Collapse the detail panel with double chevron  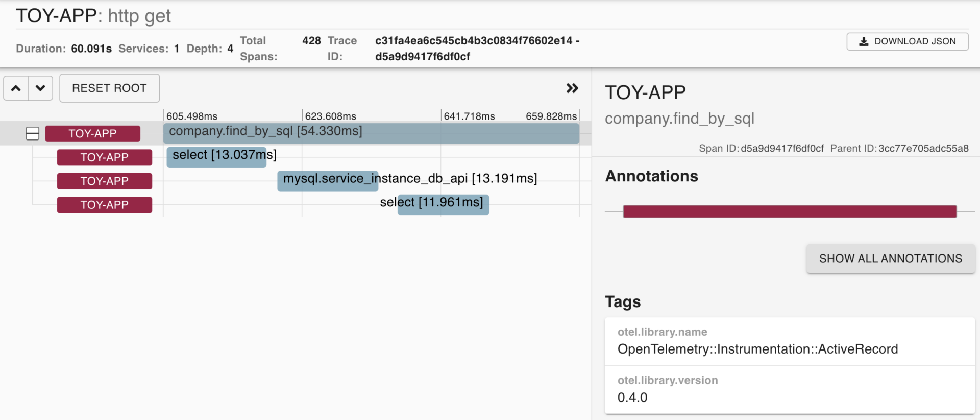click(572, 88)
